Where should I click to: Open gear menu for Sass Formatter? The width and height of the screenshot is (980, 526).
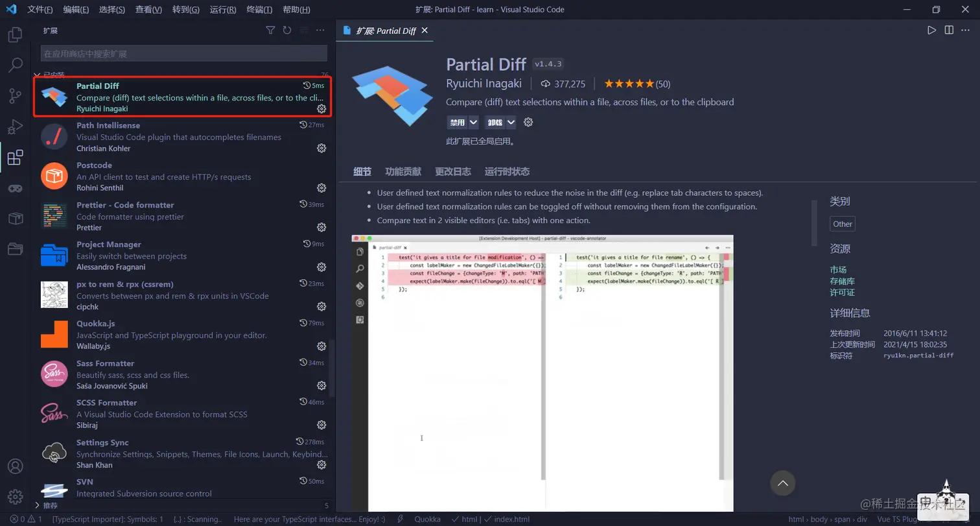(x=321, y=386)
